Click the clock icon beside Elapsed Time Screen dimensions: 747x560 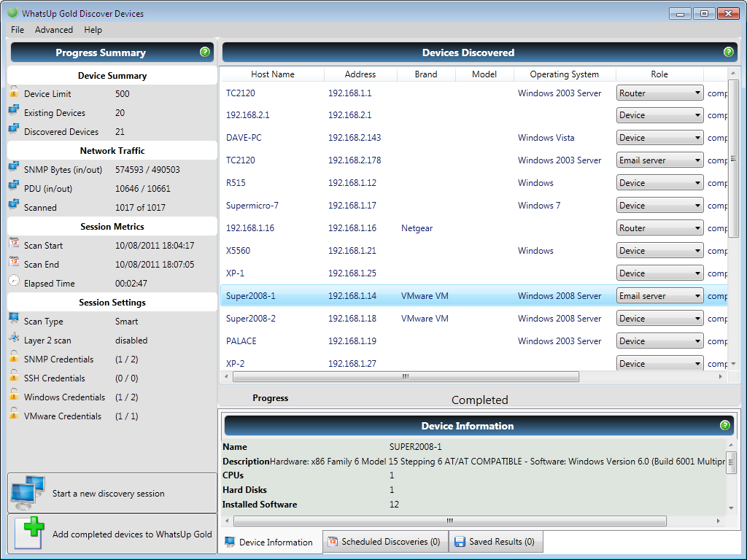pos(14,281)
